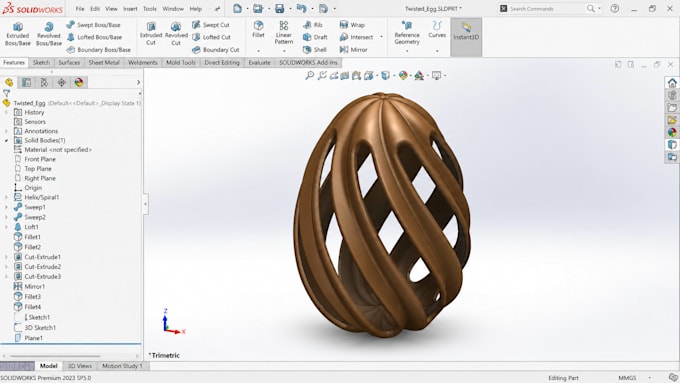Click Lofted Boss/Base command
Viewport: 680px width, 383px height.
pos(94,37)
